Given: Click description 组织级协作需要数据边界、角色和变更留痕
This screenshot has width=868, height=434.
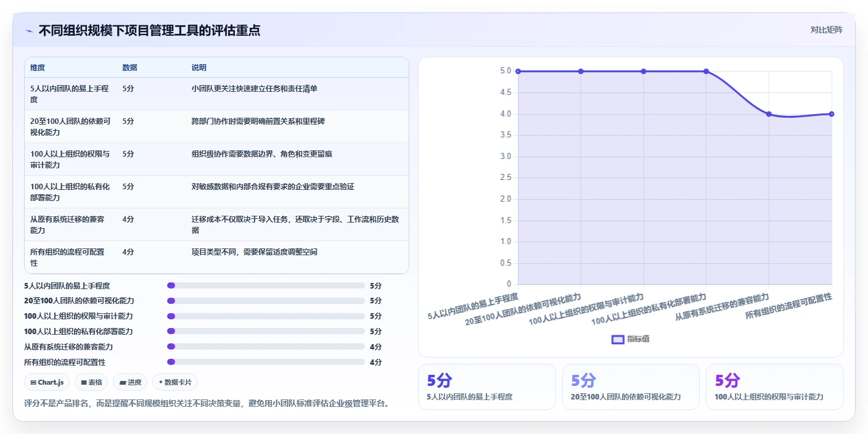Looking at the screenshot, I should point(262,154).
